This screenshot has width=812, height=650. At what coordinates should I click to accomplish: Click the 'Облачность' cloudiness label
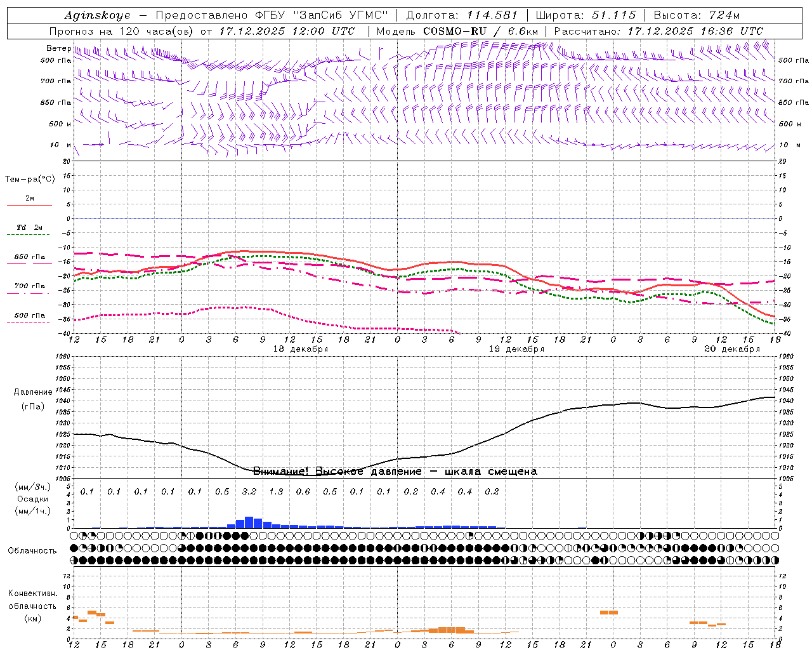pyautogui.click(x=32, y=550)
